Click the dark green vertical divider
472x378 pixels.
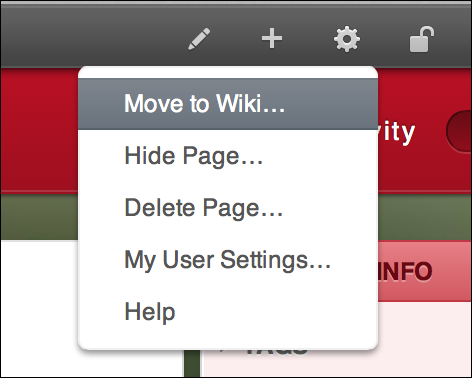pyautogui.click(x=192, y=364)
